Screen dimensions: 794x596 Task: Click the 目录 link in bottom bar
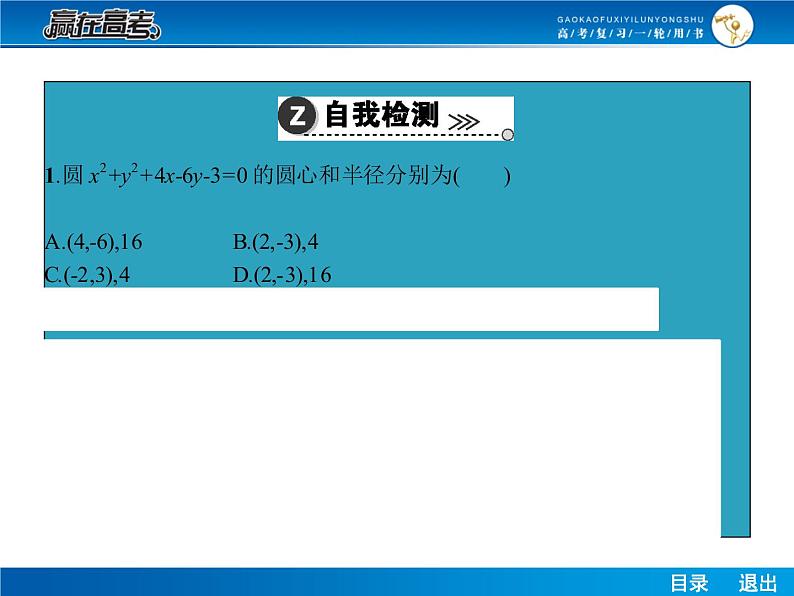pyautogui.click(x=689, y=583)
